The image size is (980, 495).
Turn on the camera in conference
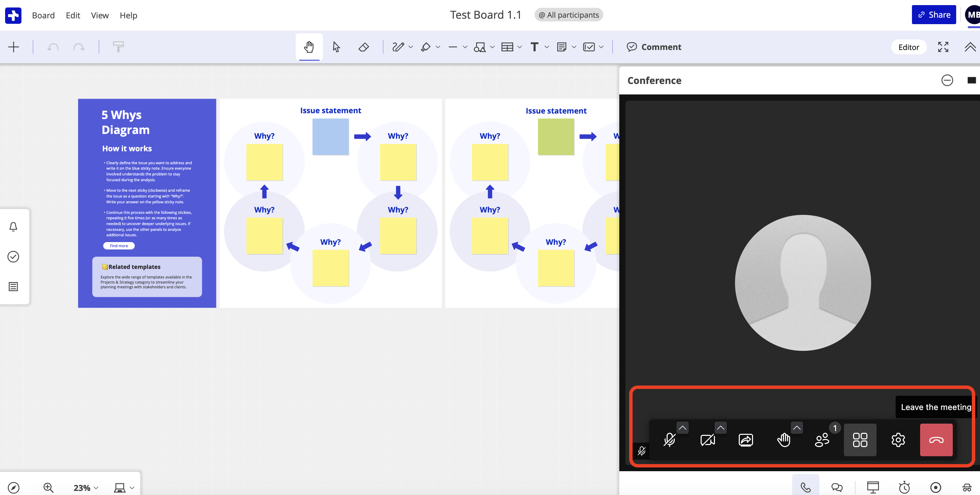tap(708, 440)
